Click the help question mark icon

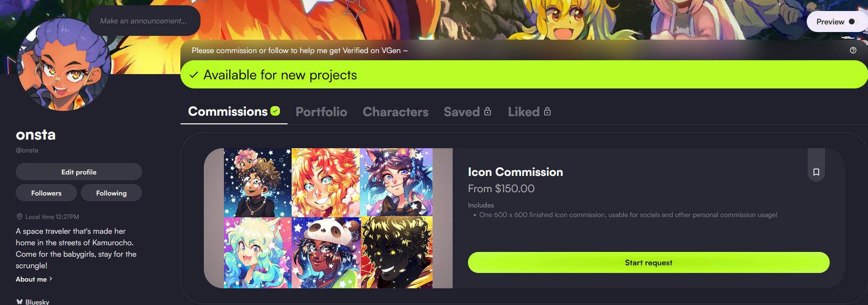click(x=853, y=50)
